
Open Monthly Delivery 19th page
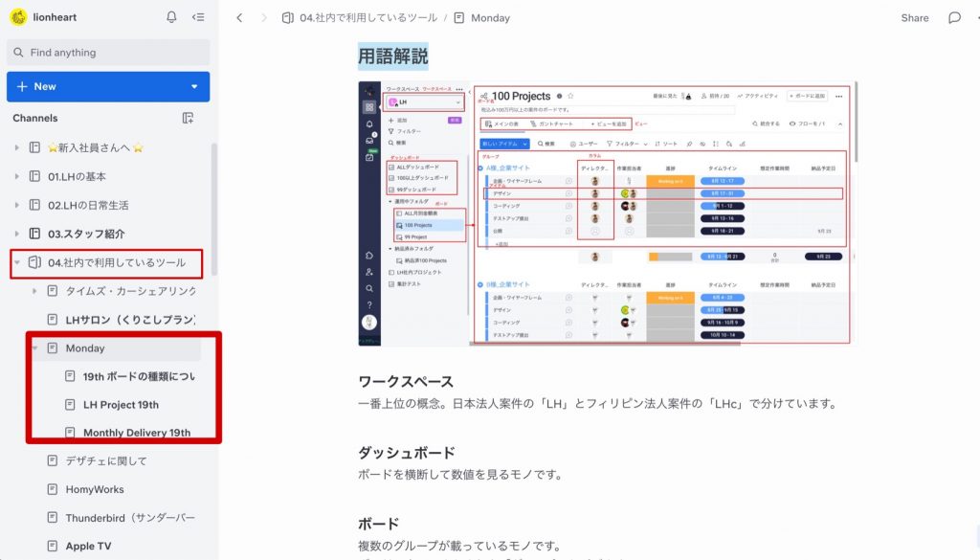pyautogui.click(x=137, y=433)
